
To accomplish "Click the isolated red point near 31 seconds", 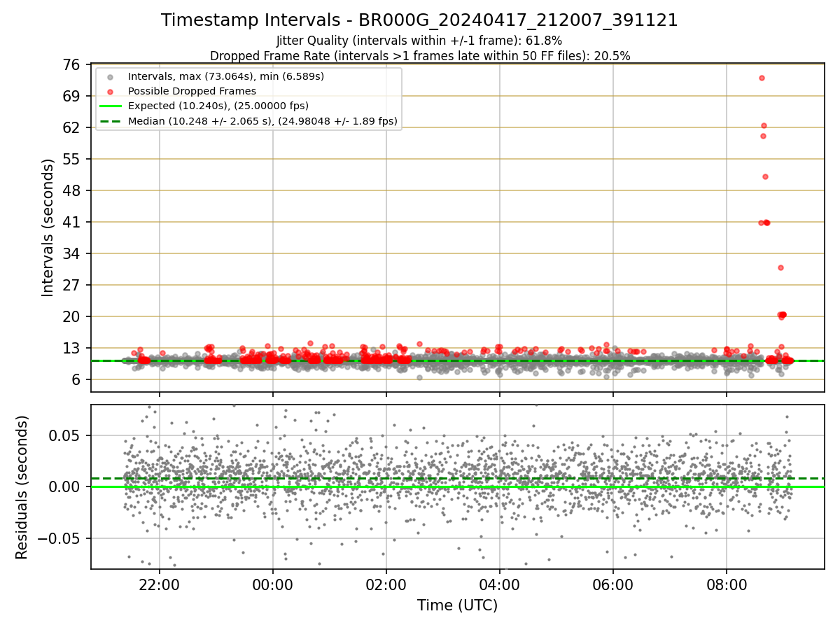I will tap(780, 267).
